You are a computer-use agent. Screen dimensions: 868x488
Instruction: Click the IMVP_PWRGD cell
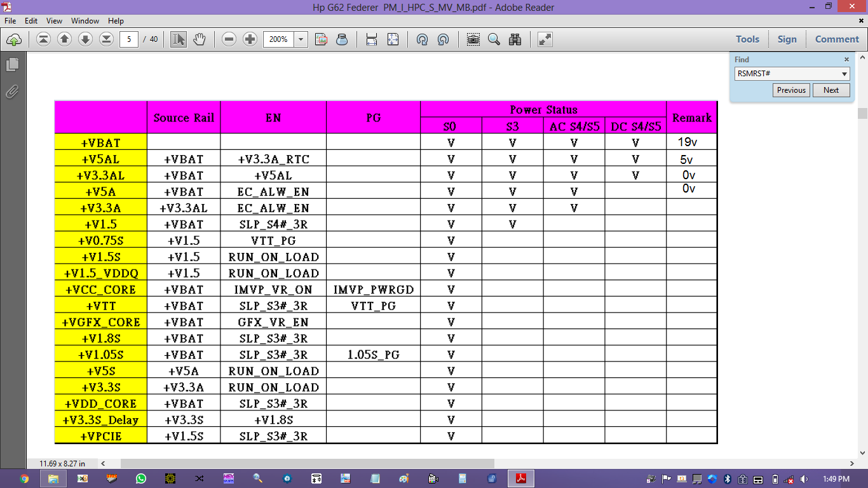pos(374,290)
